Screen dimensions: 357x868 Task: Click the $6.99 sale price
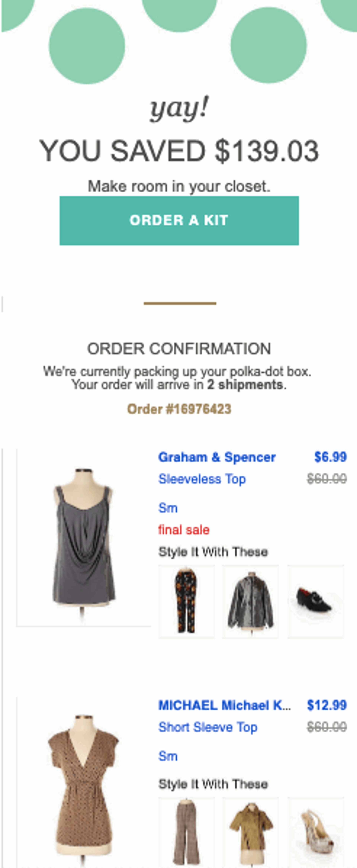coord(330,456)
